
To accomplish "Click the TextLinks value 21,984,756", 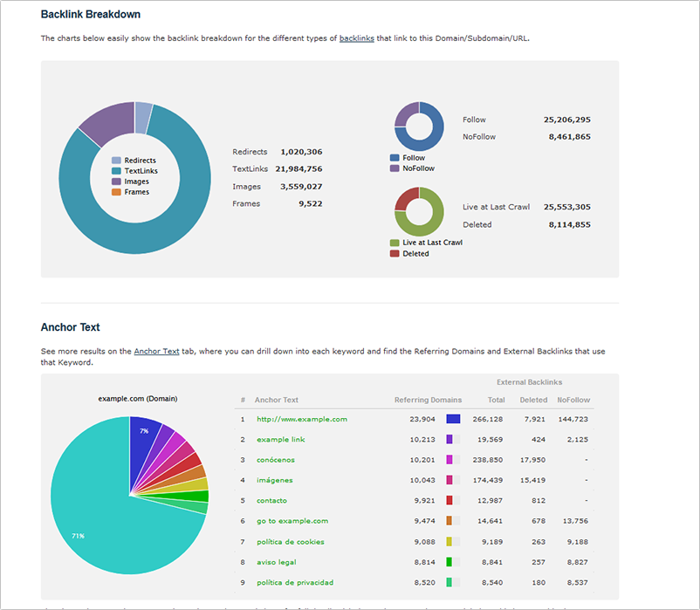I will 299,168.
